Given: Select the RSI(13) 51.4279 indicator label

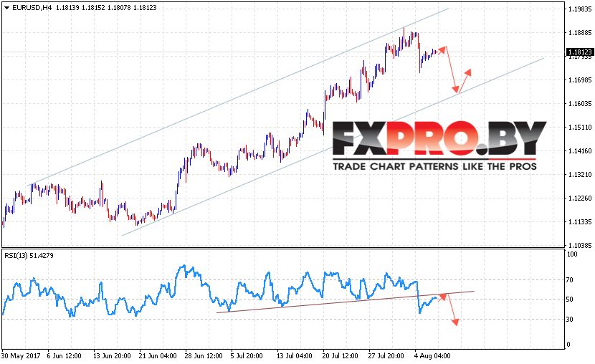Looking at the screenshot, I should click(29, 256).
